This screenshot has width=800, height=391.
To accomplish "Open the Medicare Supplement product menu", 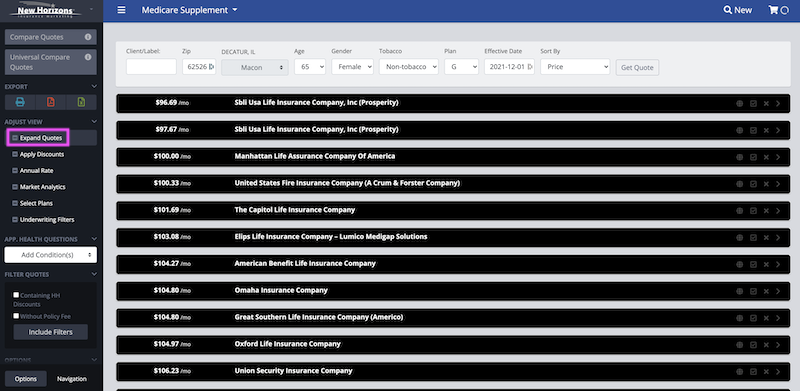I will (189, 10).
